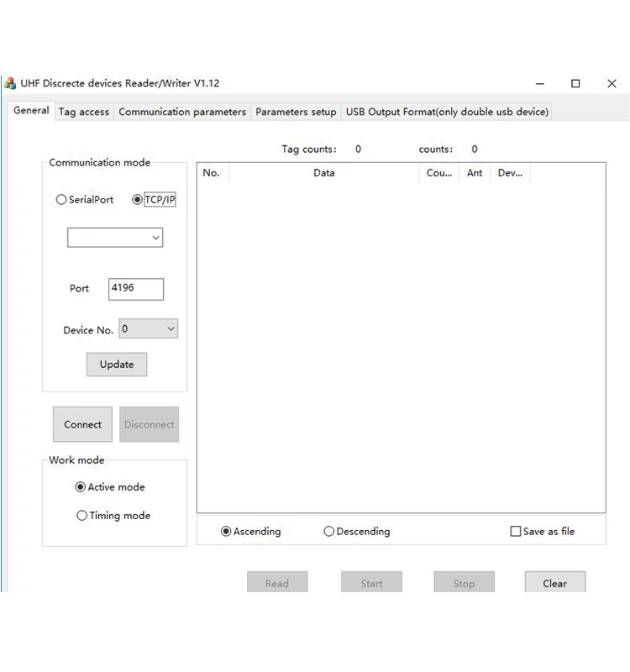
Task: Set sort order to Ascending
Action: (x=226, y=532)
